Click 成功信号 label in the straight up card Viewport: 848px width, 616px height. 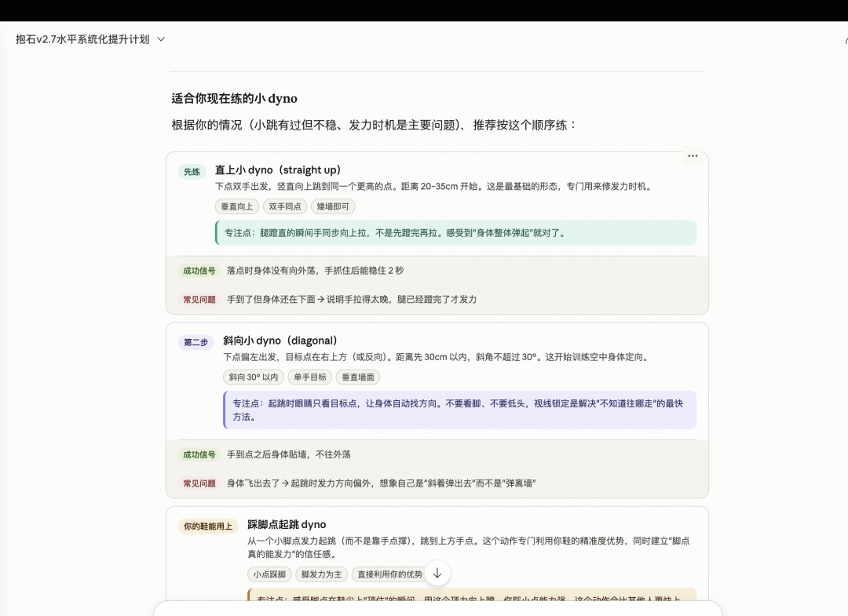[199, 271]
